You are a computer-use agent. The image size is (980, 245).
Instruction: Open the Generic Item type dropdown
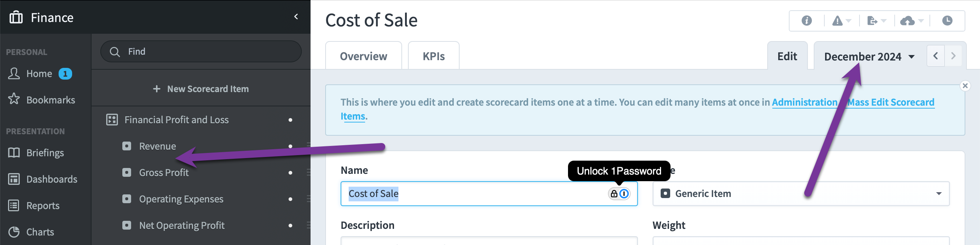[801, 194]
